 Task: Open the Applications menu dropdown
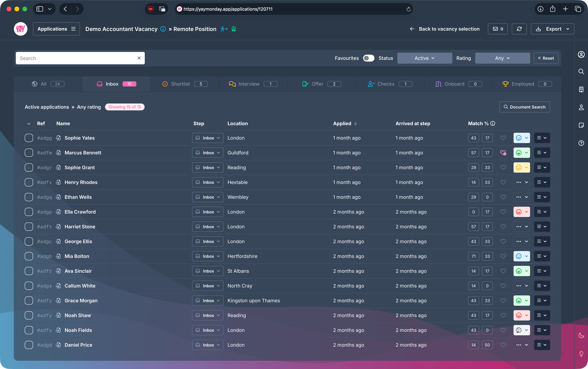point(56,29)
